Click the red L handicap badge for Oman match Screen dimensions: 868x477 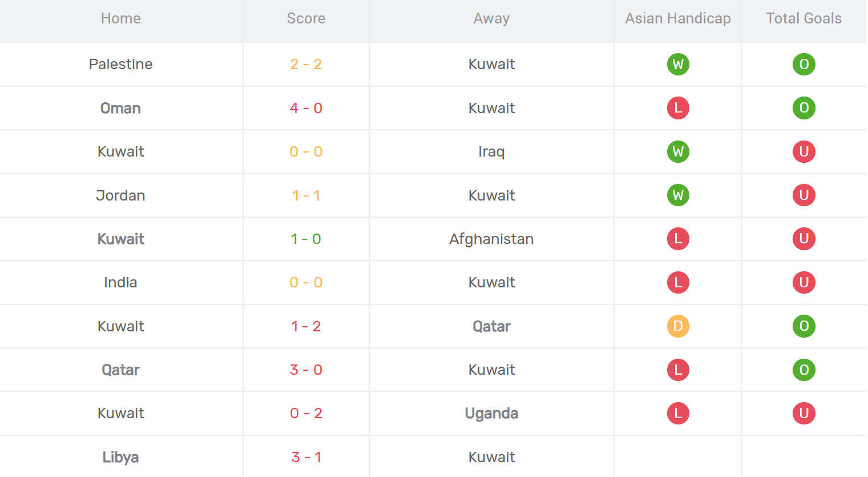click(678, 108)
